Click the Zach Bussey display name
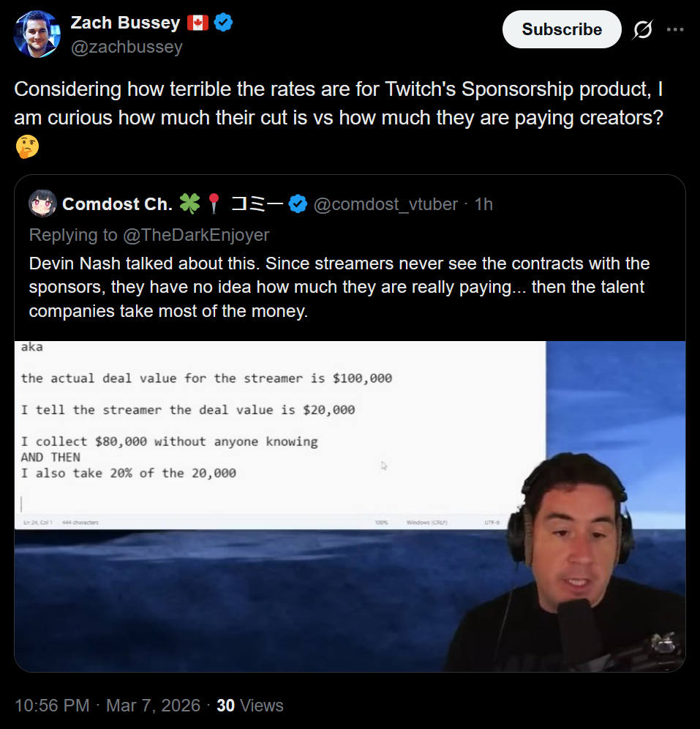700x729 pixels. tap(125, 23)
